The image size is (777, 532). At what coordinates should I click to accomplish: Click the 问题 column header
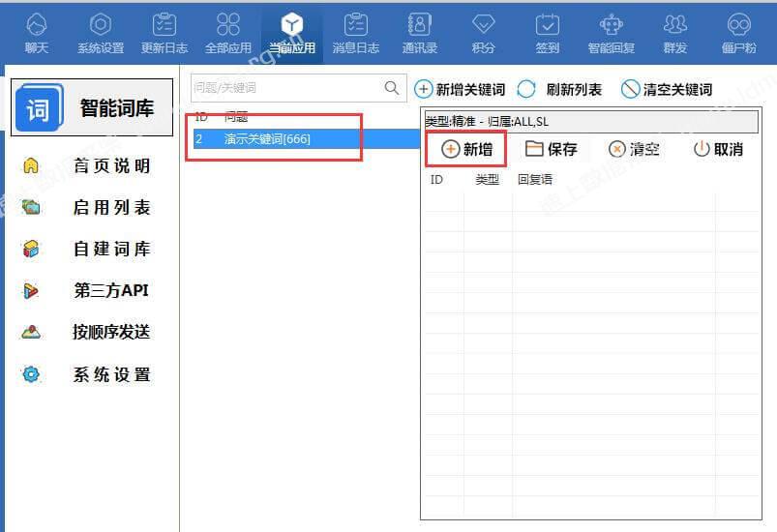tap(236, 117)
